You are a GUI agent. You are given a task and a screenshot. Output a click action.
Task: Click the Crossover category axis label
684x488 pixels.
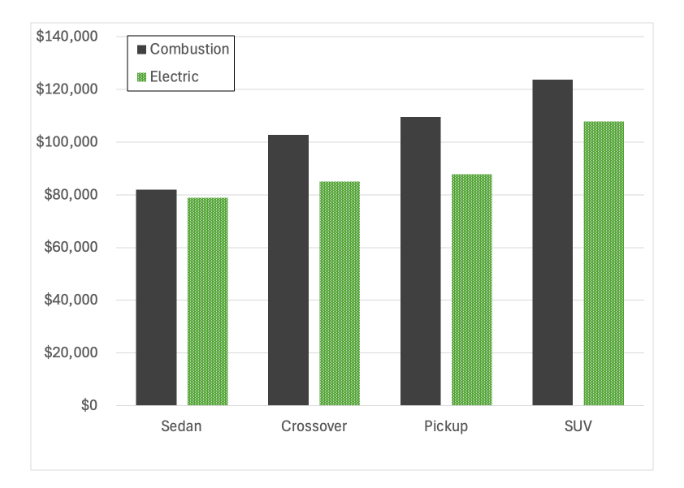314,426
